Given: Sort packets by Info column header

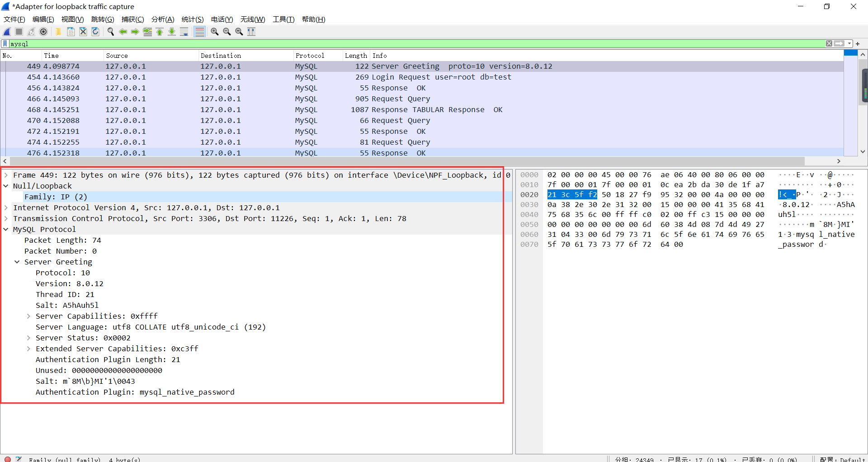Looking at the screenshot, I should point(607,56).
